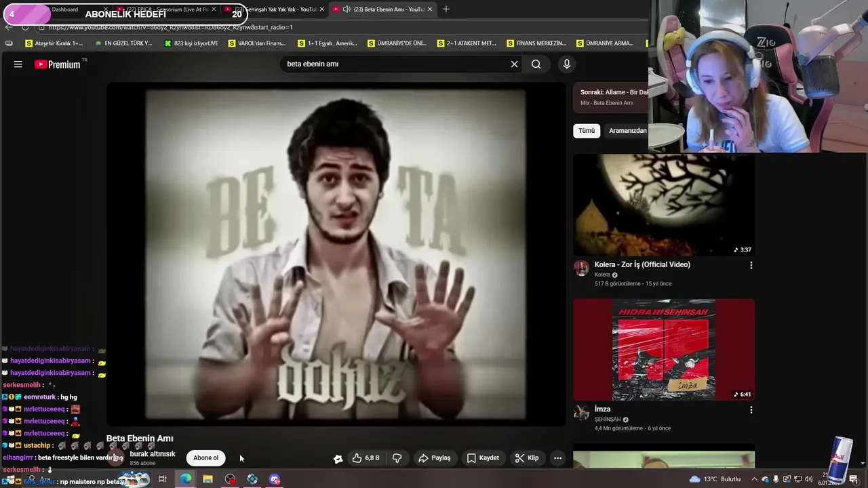Open FİNANS MERKEZİN bookmark
This screenshot has width=868, height=488.
click(x=536, y=43)
